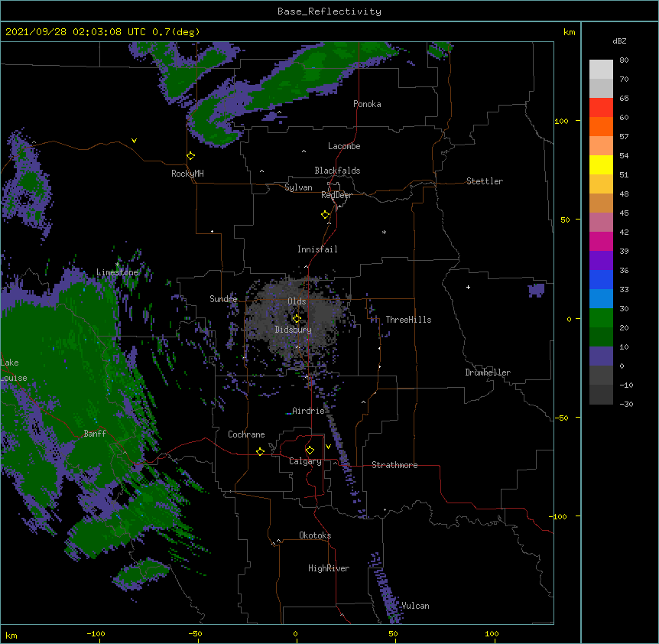This screenshot has height=644, width=659.
Task: Select the Lacombe city label
Action: tap(344, 146)
